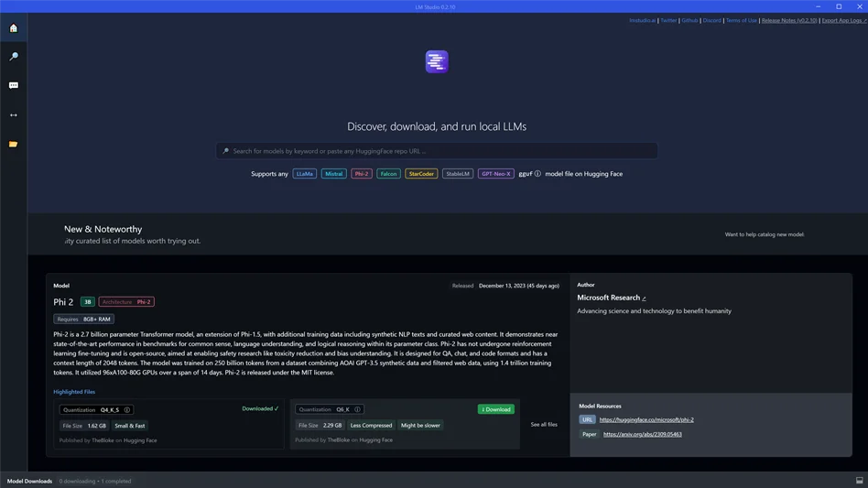
Task: Click the Highlighted Files label
Action: point(74,392)
